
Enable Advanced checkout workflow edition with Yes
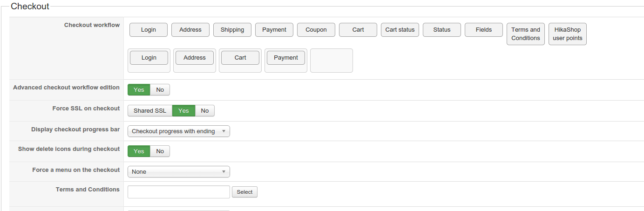coord(139,90)
